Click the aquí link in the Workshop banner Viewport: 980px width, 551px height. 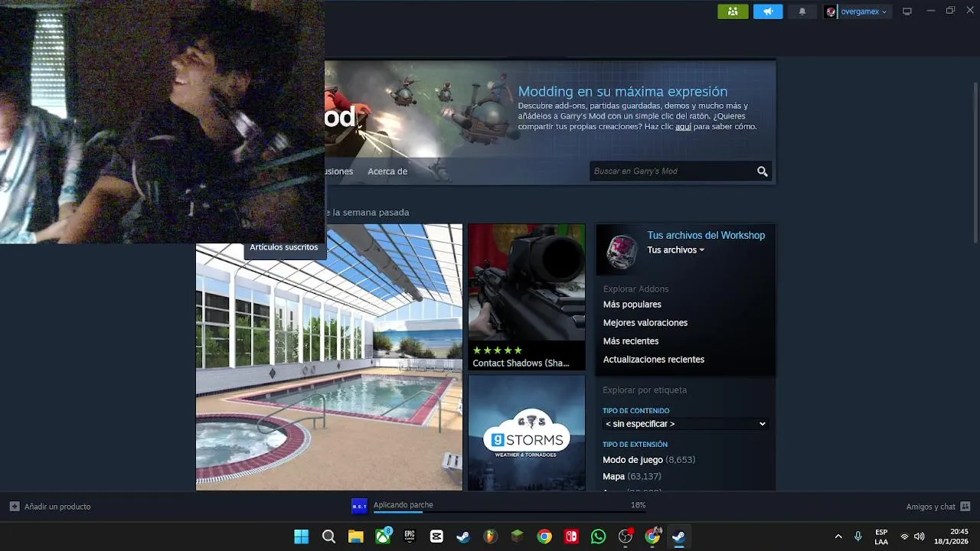(x=683, y=127)
